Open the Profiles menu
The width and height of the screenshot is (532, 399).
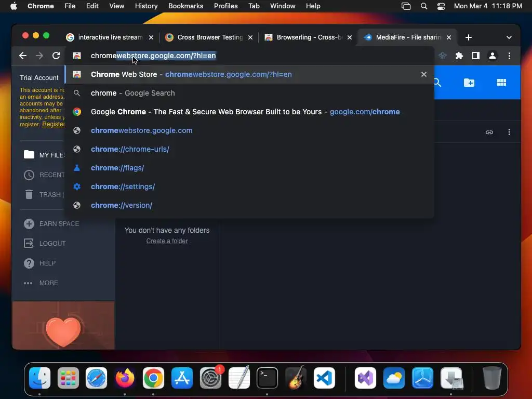tap(225, 6)
